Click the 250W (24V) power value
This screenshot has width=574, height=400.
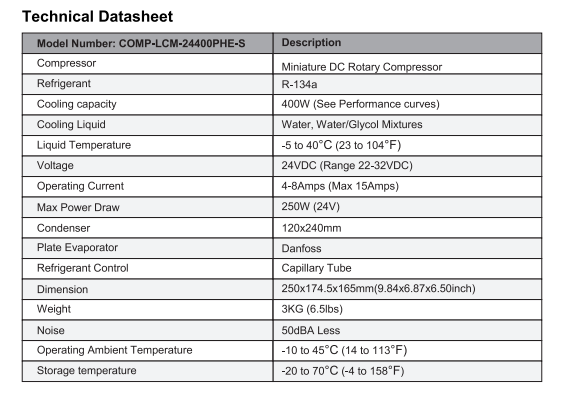point(310,206)
